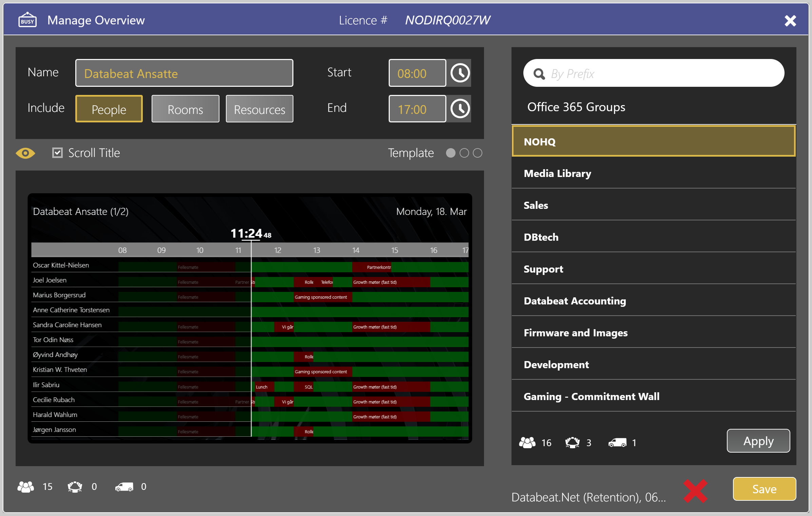Click the bottom-left resources van icon (0)
The image size is (812, 516).
[x=124, y=487]
